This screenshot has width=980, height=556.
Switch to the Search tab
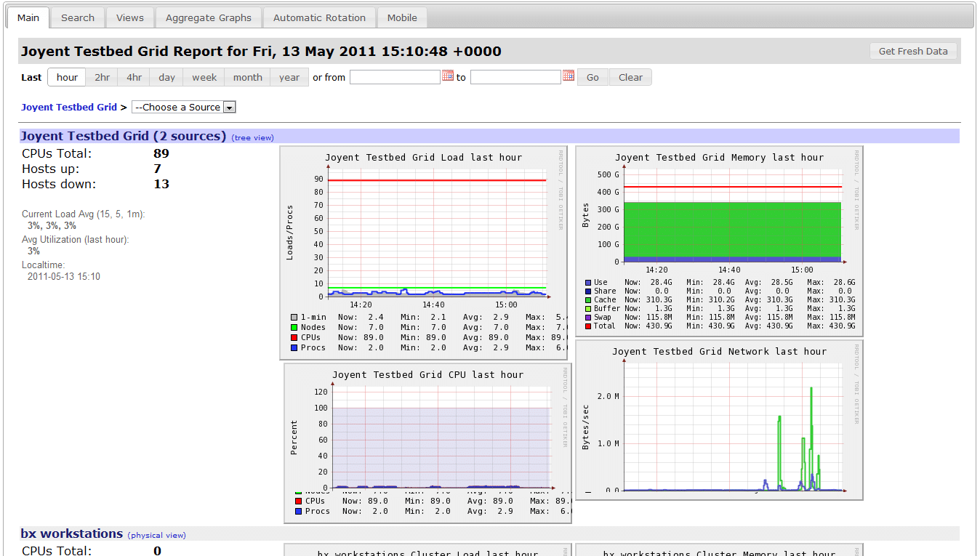tap(78, 17)
